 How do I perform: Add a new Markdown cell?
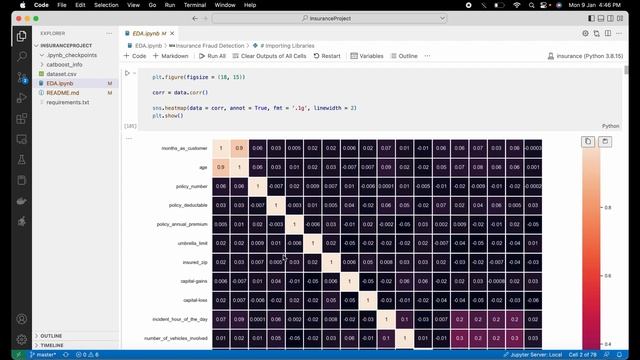[x=171, y=56]
